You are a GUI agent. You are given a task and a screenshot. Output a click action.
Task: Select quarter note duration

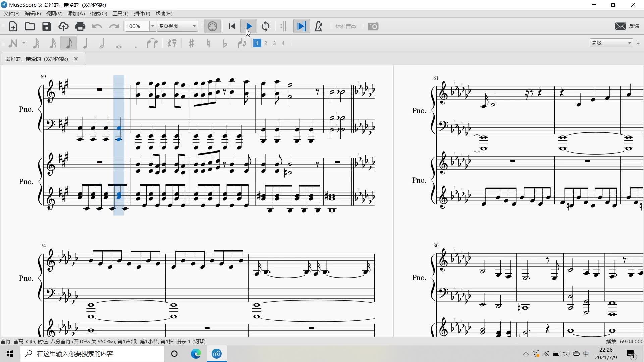coord(85,43)
